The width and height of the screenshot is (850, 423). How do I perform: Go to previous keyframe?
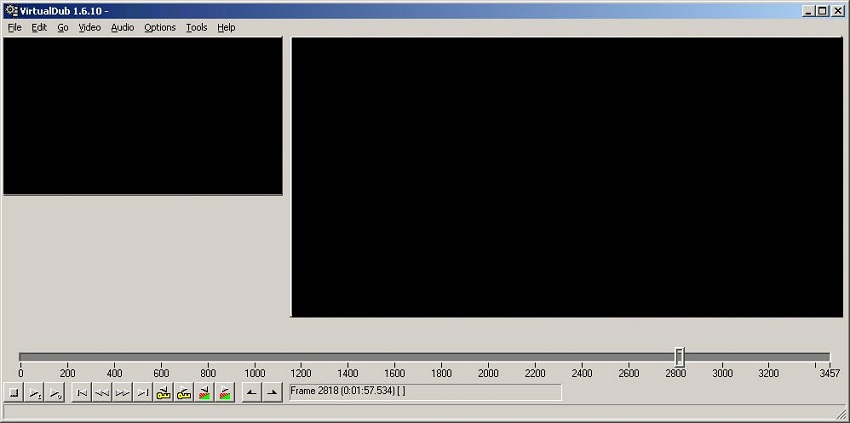163,393
